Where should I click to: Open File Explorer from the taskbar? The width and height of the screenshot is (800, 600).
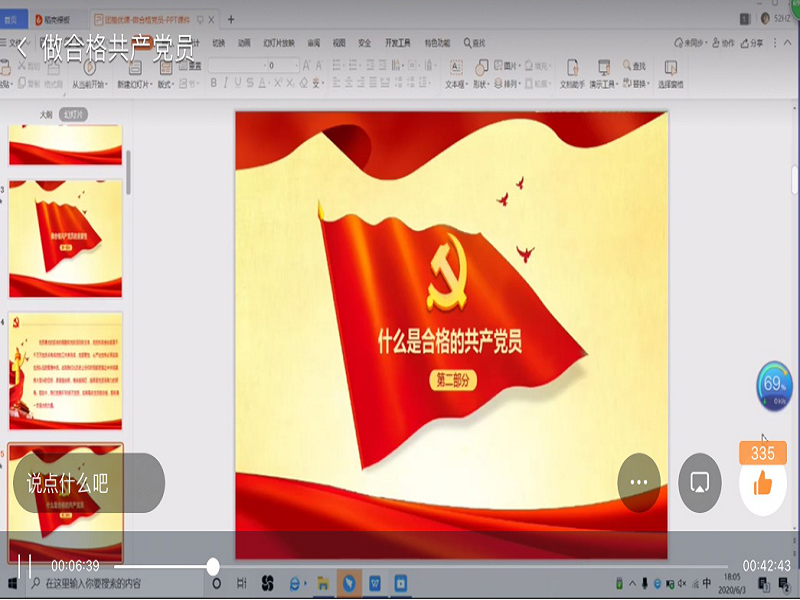coord(323,583)
